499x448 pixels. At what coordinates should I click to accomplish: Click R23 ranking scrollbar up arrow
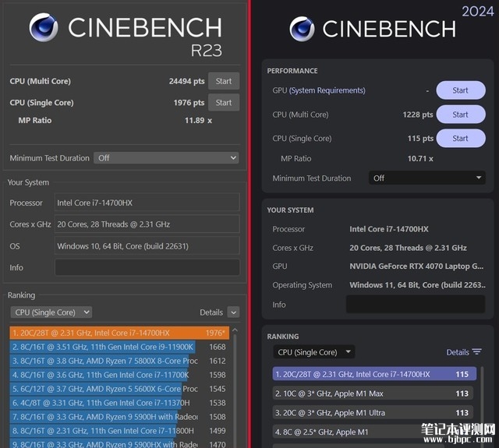click(x=235, y=330)
